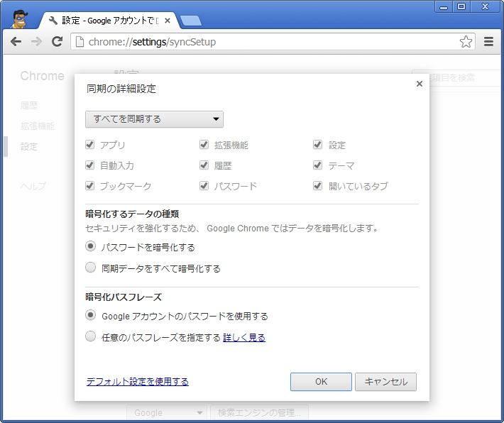Select 任意のパスフレーズを指定する option
The image size is (504, 423).
pyautogui.click(x=90, y=336)
